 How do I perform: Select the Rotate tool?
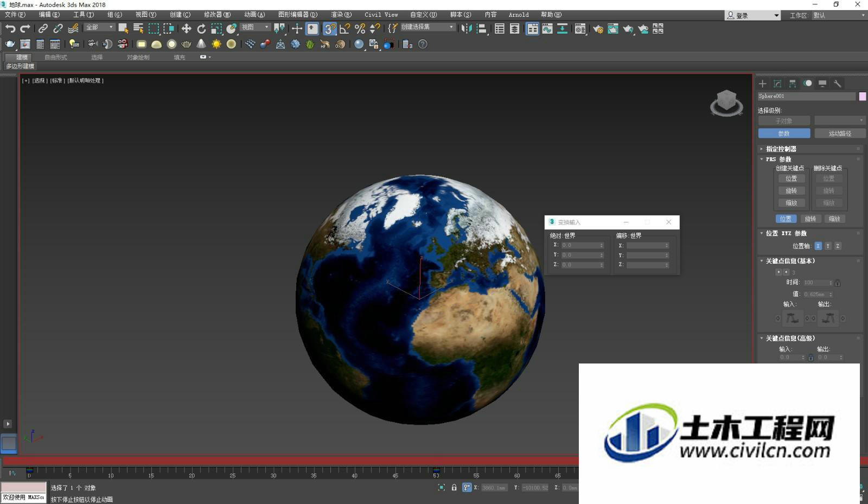click(x=201, y=28)
